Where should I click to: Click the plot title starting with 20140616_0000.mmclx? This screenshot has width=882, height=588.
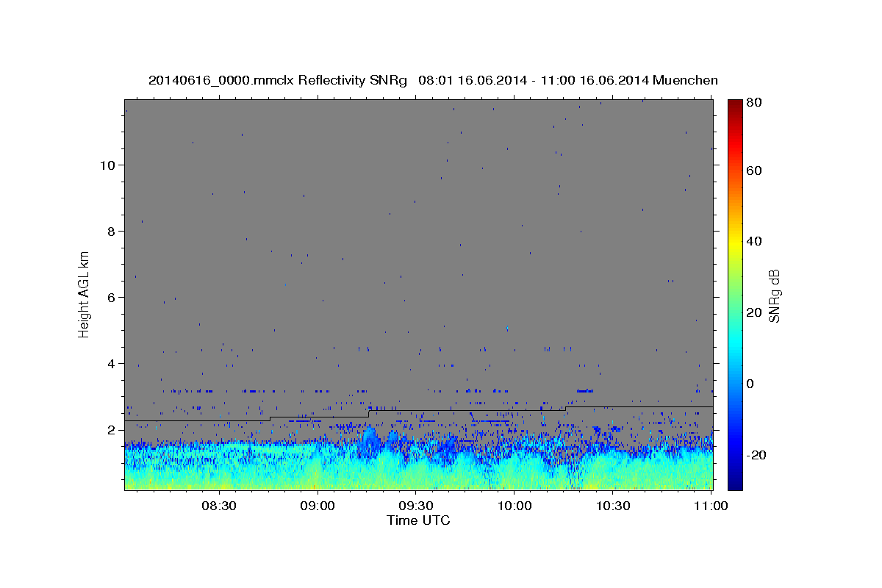click(x=433, y=80)
